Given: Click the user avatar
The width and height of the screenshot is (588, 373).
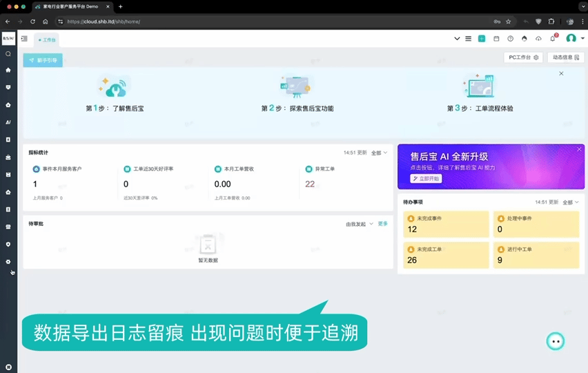Looking at the screenshot, I should 571,38.
